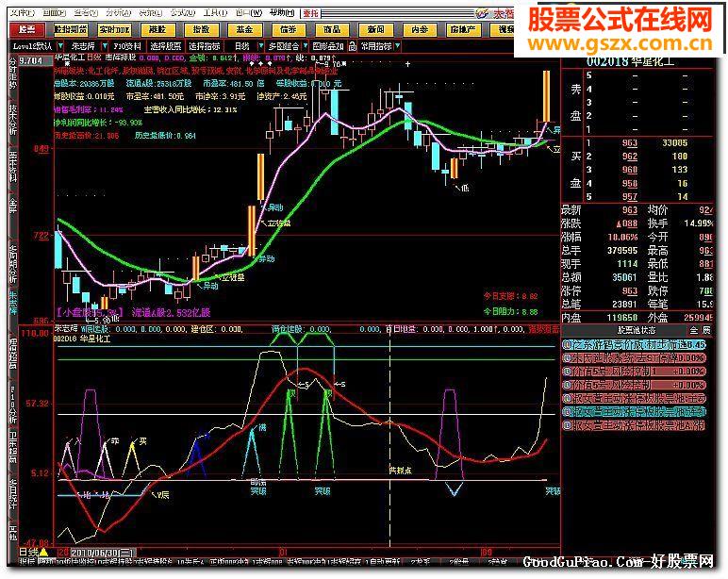Expand the Level2默认 dropdown arrow
728x579 pixels.
(60, 46)
